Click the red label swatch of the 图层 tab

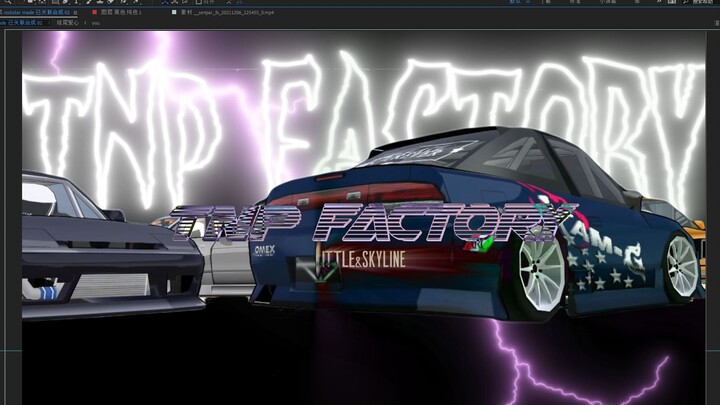point(95,12)
